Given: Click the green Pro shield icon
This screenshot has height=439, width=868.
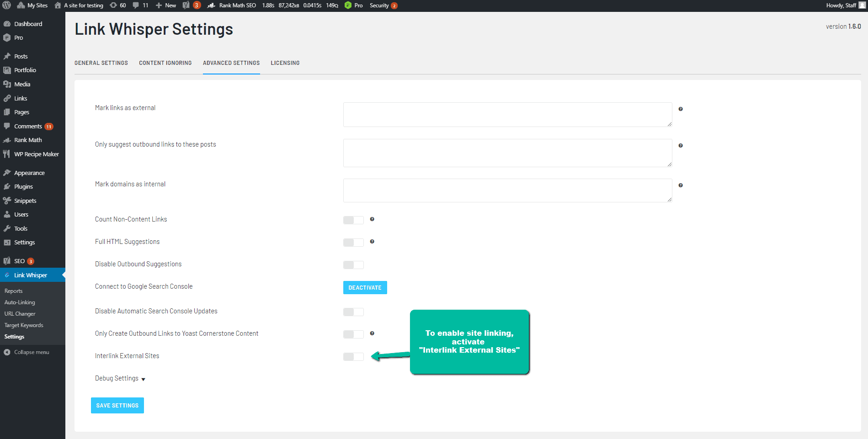Looking at the screenshot, I should point(348,5).
